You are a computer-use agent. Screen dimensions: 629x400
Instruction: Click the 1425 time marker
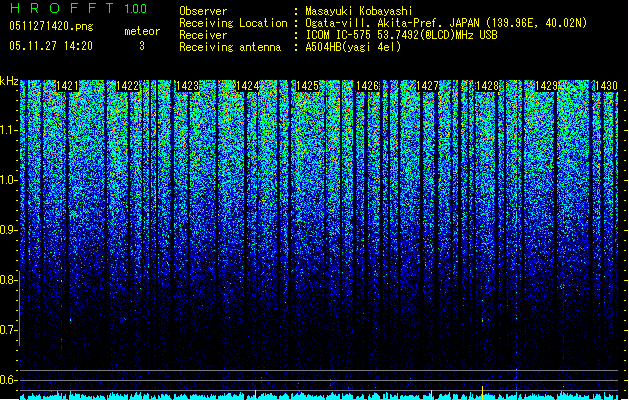click(307, 86)
